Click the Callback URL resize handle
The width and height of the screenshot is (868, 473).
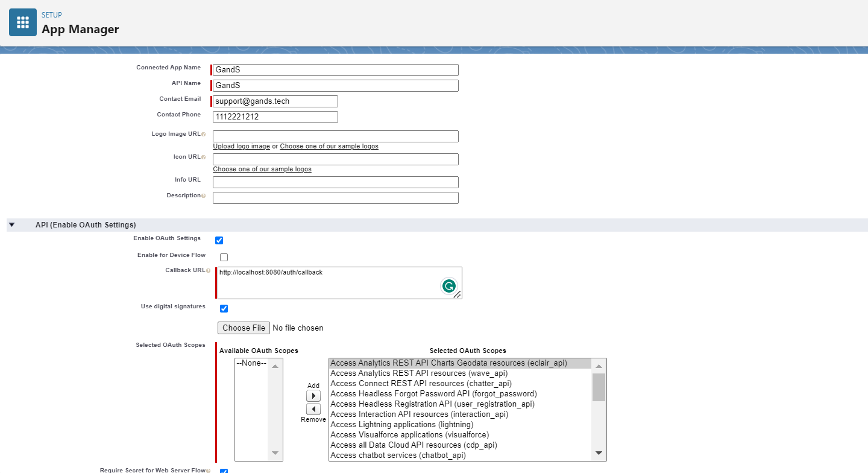(x=458, y=295)
